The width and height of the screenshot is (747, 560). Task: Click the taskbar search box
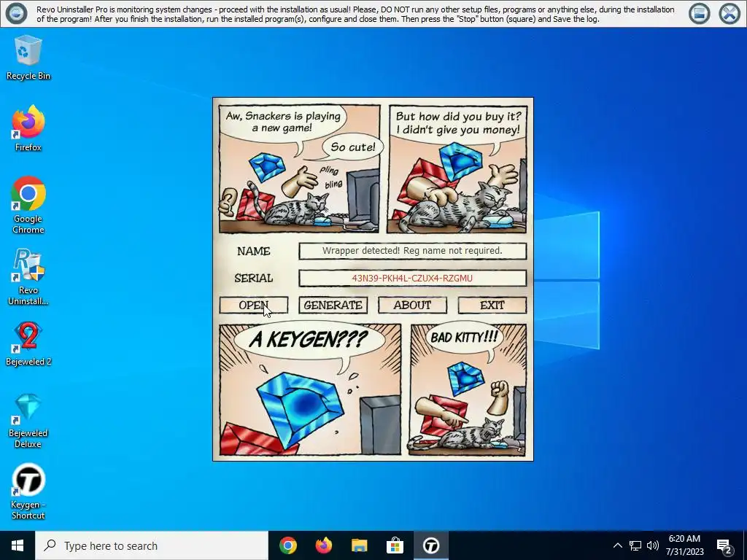[152, 545]
